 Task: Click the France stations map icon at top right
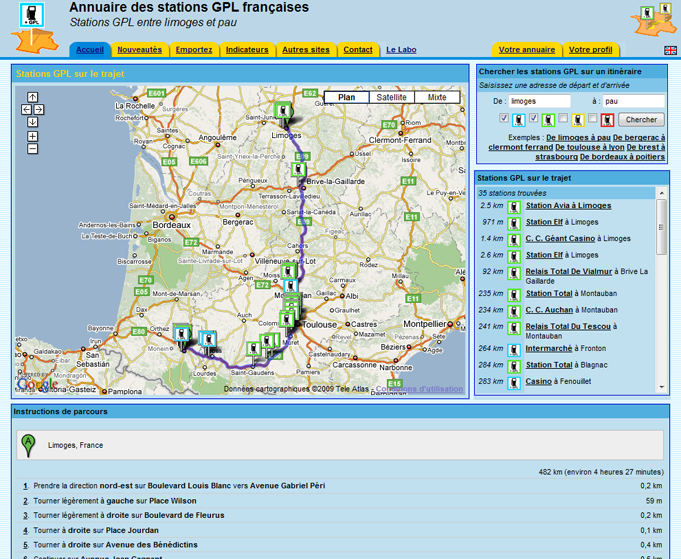click(654, 20)
